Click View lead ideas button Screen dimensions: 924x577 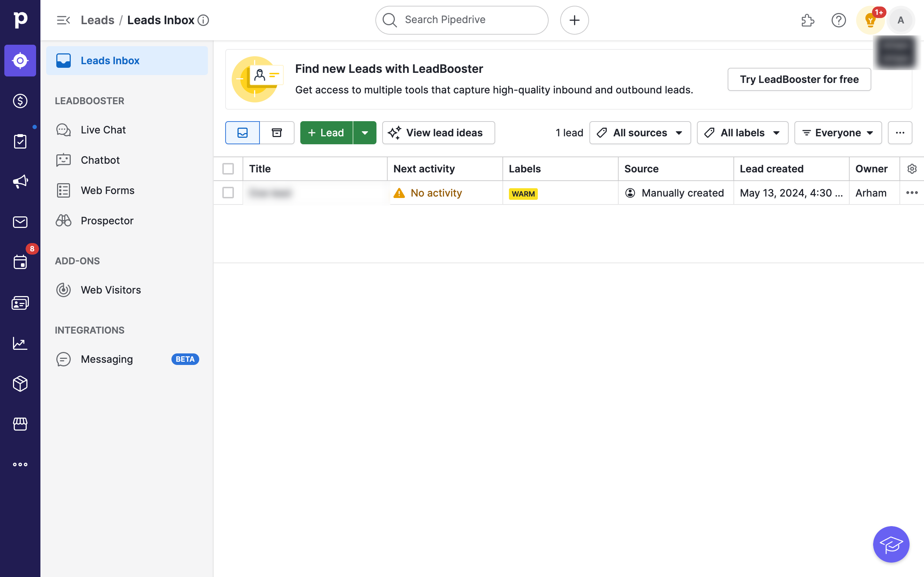(438, 133)
